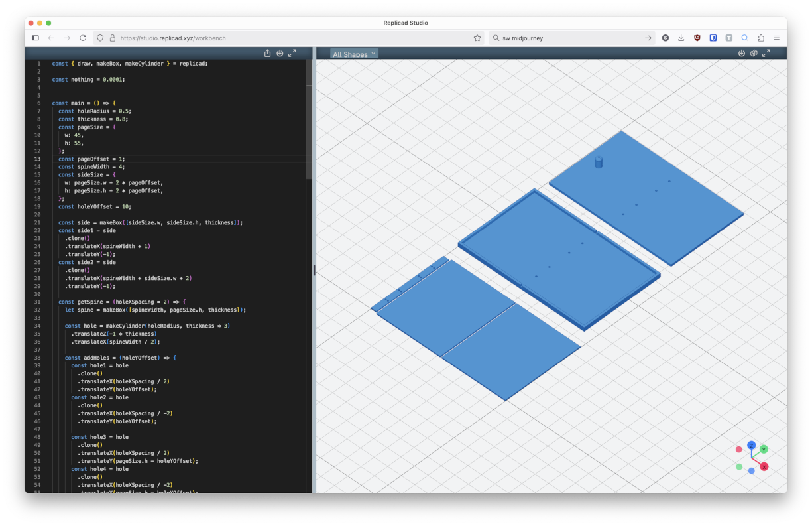Click the 'let spine = makeBox' line
The width and height of the screenshot is (812, 526).
[155, 310]
